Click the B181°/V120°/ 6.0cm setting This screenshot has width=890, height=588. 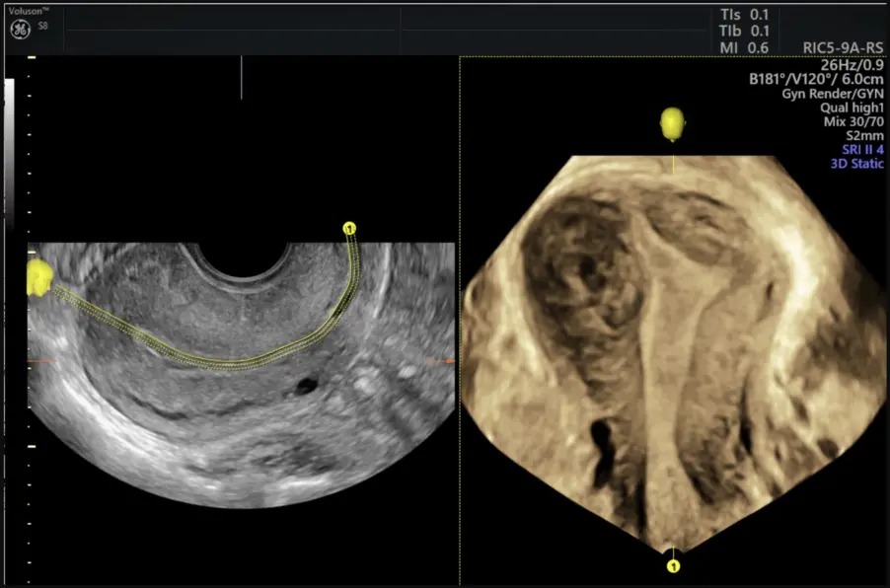click(x=816, y=79)
